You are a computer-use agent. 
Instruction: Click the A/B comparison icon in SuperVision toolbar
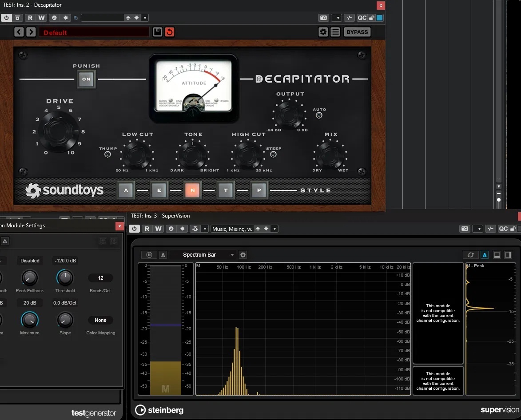coord(171,229)
